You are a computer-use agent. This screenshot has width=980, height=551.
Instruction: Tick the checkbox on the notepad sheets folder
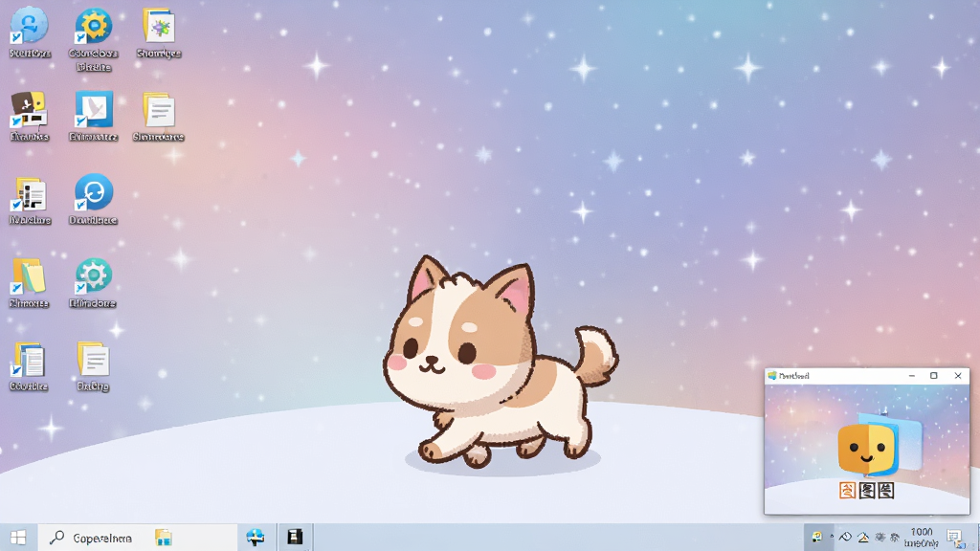pyautogui.click(x=16, y=288)
